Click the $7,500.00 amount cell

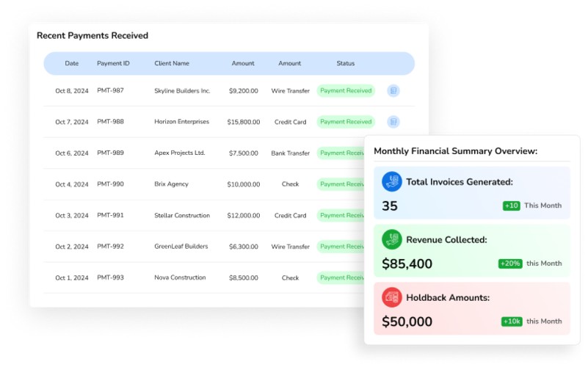click(244, 153)
